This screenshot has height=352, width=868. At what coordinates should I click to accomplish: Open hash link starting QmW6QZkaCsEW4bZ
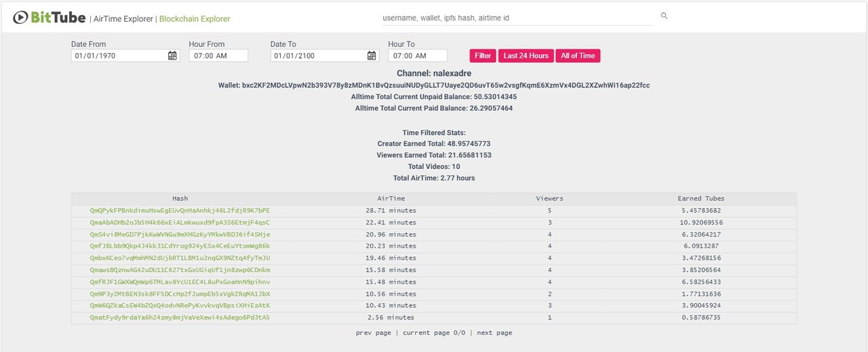[180, 305]
